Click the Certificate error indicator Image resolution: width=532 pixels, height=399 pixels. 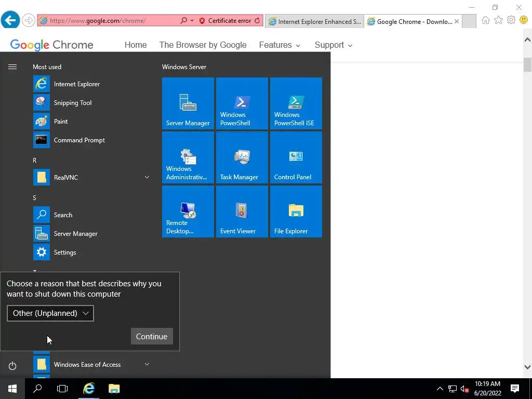click(x=225, y=21)
